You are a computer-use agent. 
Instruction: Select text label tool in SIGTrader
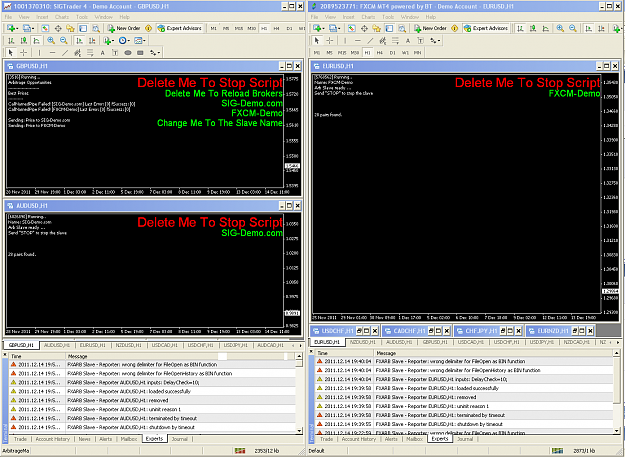[115, 53]
